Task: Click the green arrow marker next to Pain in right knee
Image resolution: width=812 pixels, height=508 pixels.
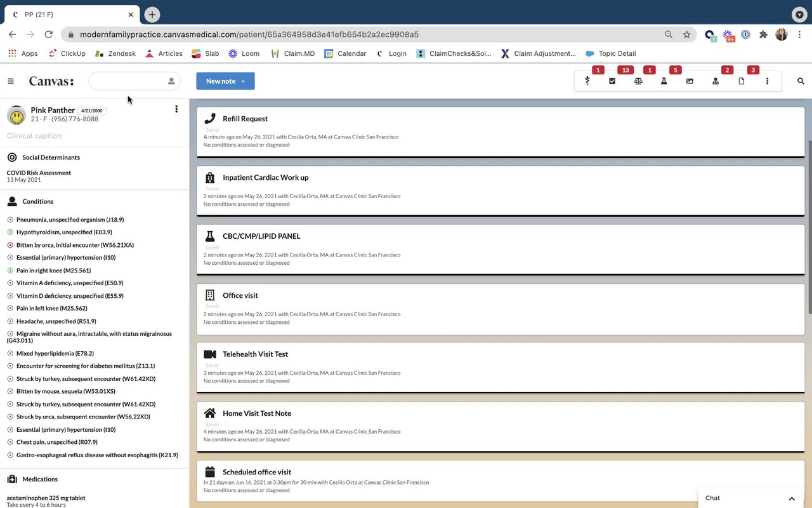Action: click(10, 271)
